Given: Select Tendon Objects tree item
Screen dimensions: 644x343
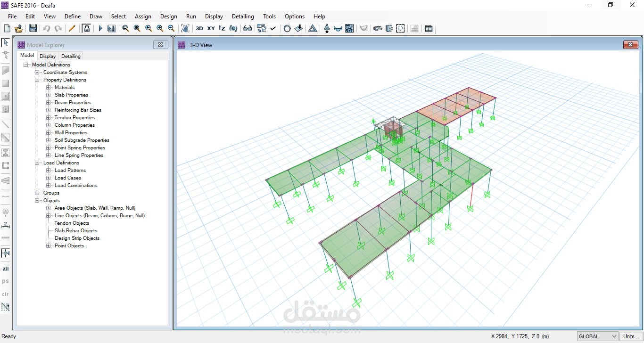Looking at the screenshot, I should [x=72, y=223].
